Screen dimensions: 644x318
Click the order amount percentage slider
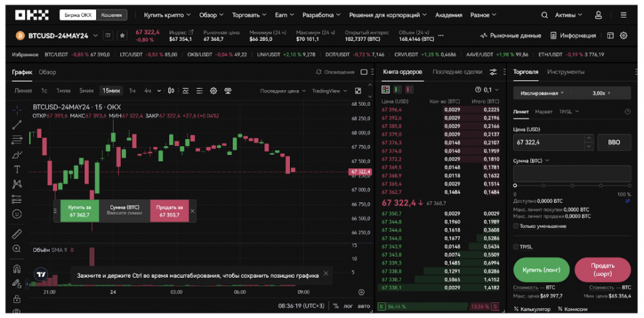coord(572,185)
